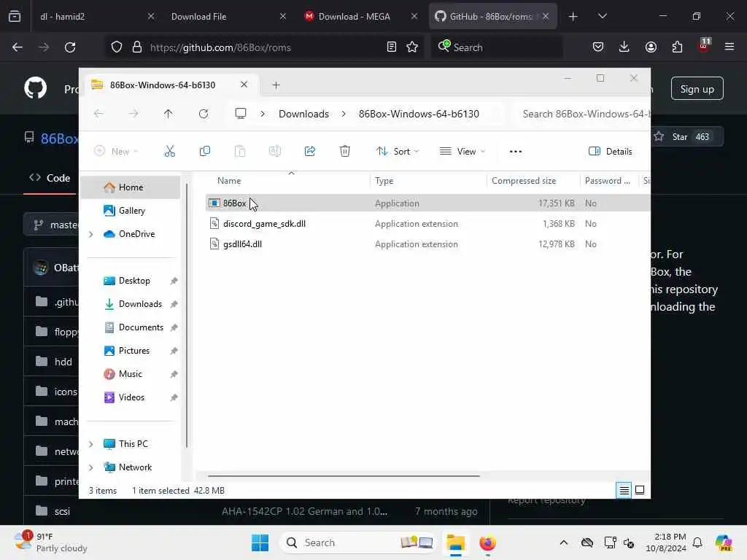Image resolution: width=747 pixels, height=560 pixels.
Task: Select the gsdll64.dll file
Action: 427,244
